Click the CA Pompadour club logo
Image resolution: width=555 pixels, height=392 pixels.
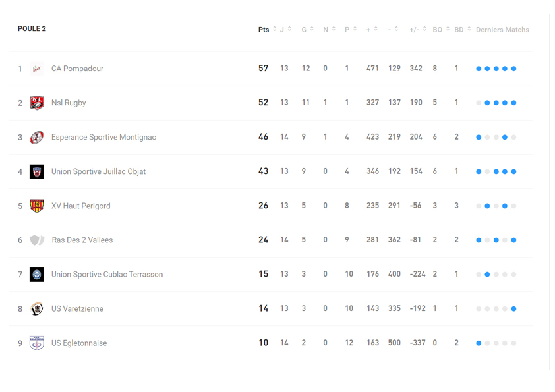click(37, 69)
